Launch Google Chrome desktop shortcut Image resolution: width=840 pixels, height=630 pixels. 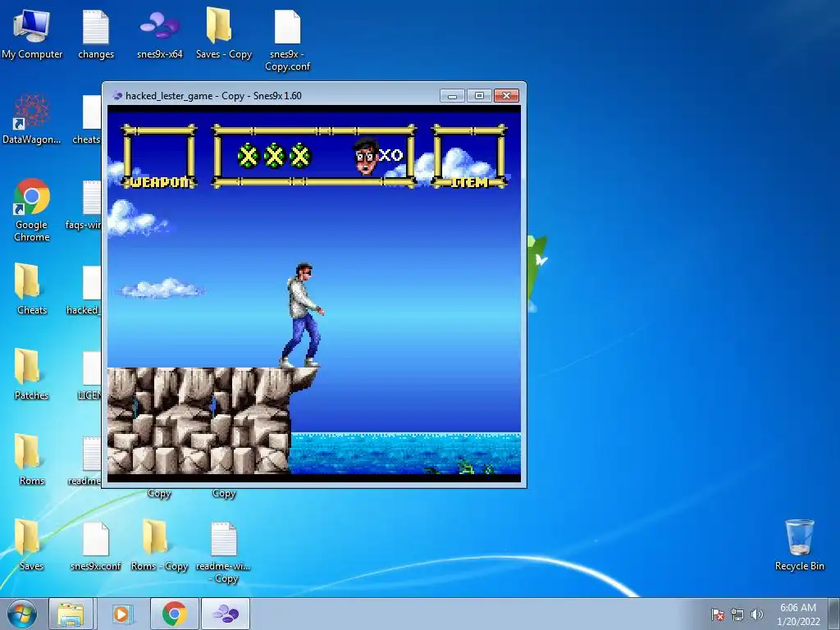(x=32, y=209)
